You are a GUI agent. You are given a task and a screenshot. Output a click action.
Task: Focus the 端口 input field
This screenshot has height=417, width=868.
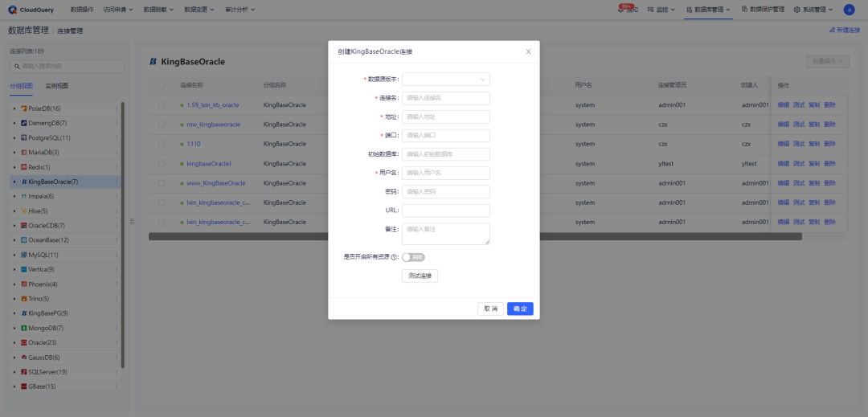[445, 136]
